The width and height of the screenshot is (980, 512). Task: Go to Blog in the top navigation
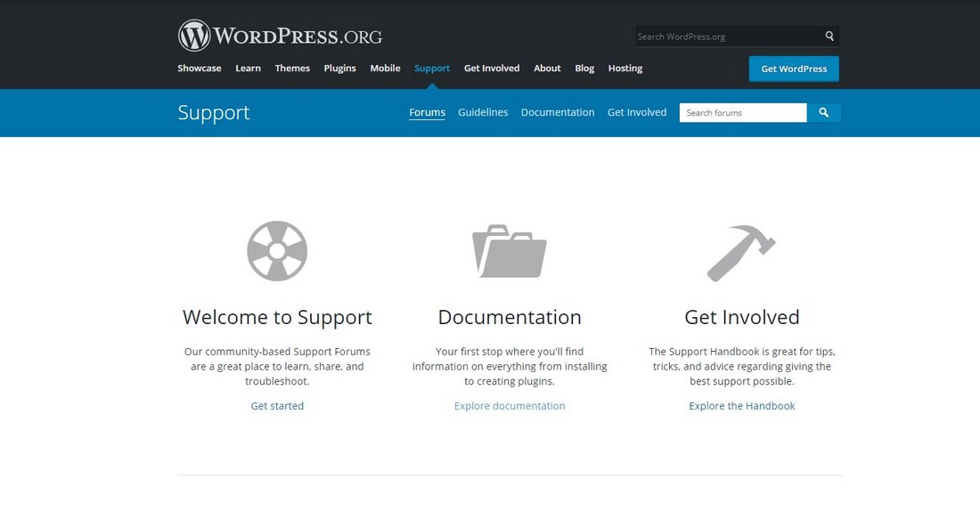pos(584,68)
